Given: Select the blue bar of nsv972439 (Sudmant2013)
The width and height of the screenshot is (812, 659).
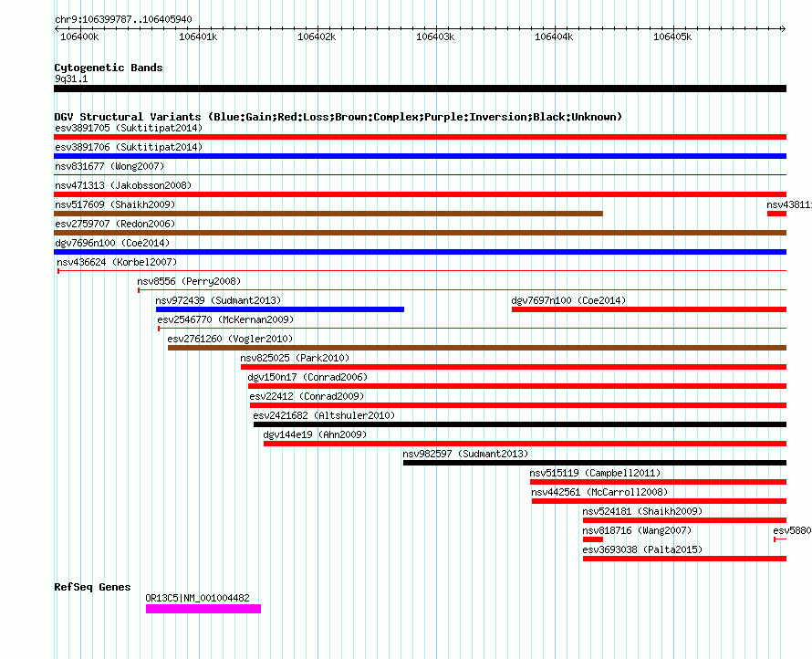Looking at the screenshot, I should (280, 309).
